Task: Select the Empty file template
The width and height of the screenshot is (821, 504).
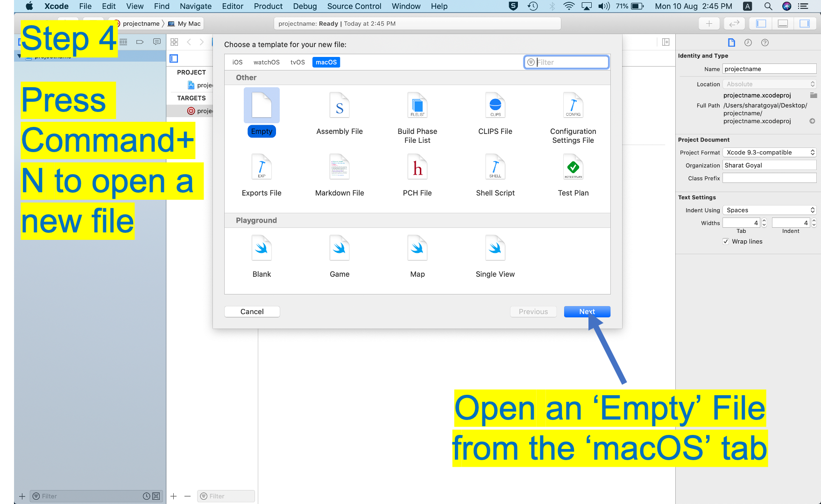Action: (x=262, y=112)
